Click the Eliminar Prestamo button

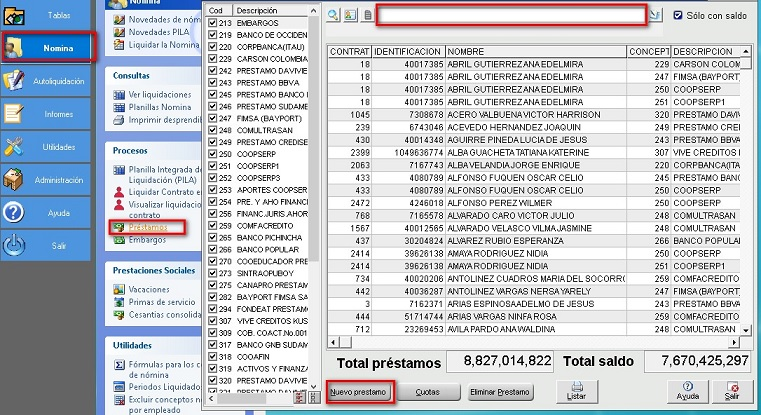pyautogui.click(x=501, y=392)
